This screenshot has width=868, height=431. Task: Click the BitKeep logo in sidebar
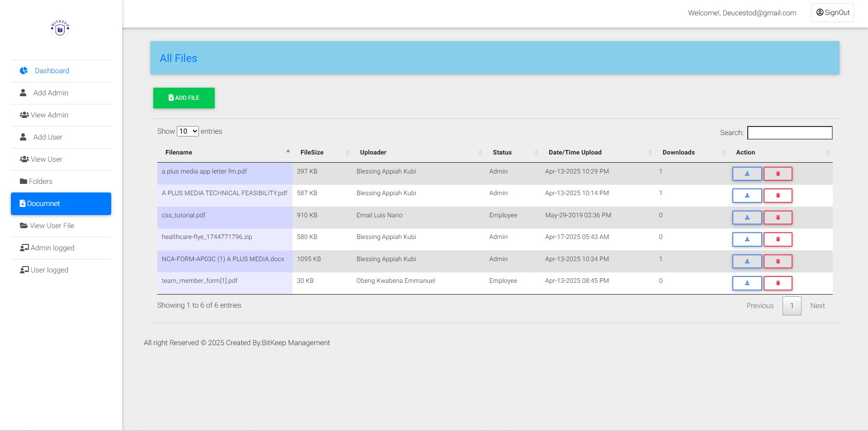[x=60, y=29]
